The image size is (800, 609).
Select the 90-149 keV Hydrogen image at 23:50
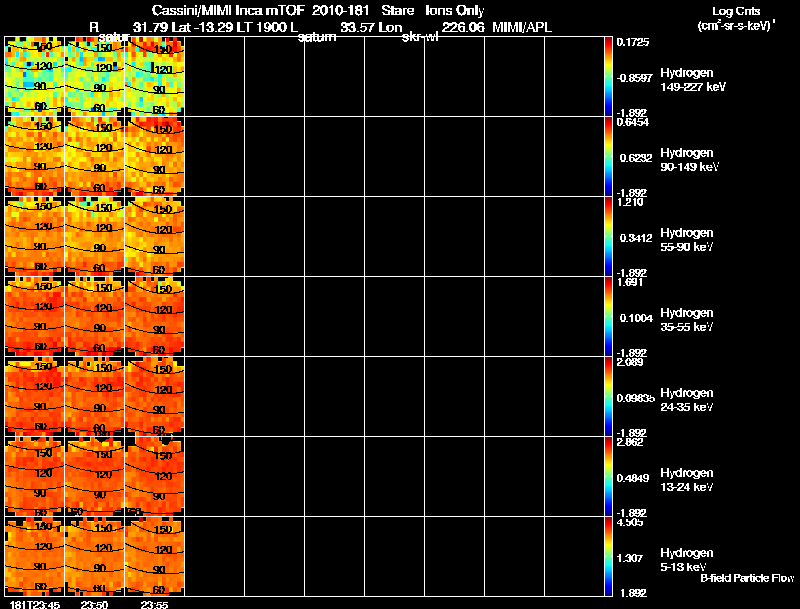click(x=95, y=156)
